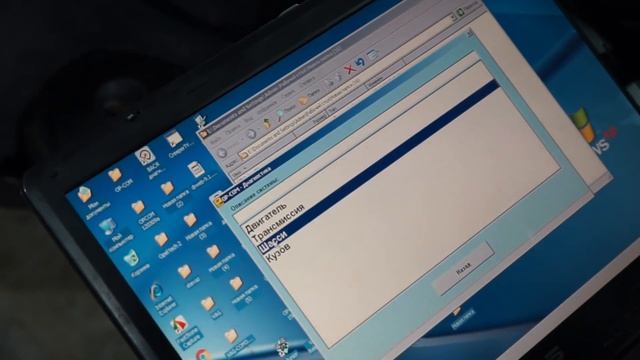Select Кузов in the system list
The height and width of the screenshot is (360, 640).
pyautogui.click(x=278, y=251)
